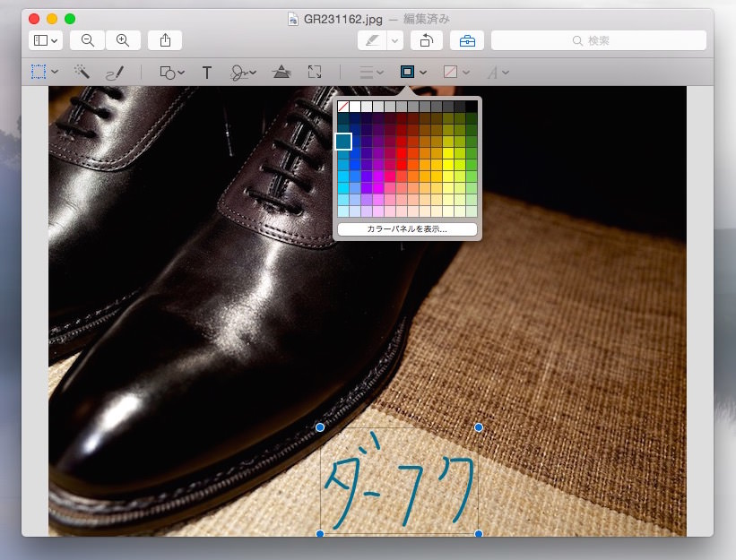Click the 編集済み status in title bar
The height and width of the screenshot is (560, 736).
pos(427,19)
